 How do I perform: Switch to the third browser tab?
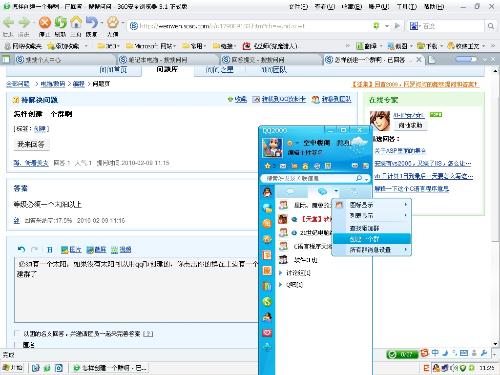[271, 60]
